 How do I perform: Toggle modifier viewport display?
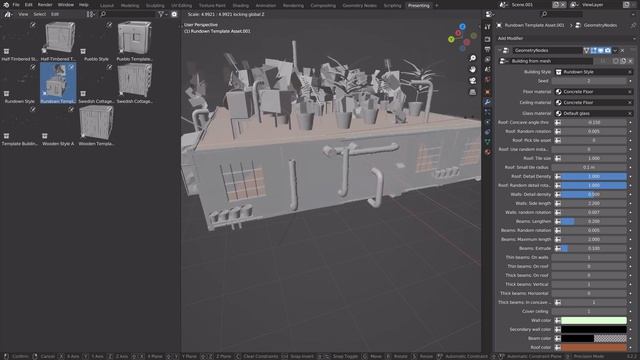coord(600,51)
